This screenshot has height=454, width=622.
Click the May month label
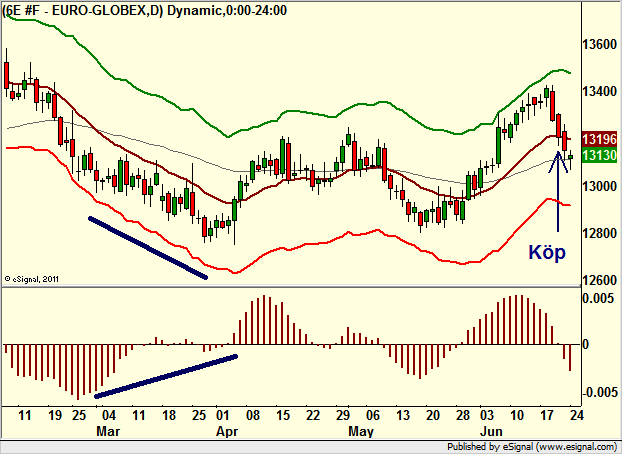point(361,431)
